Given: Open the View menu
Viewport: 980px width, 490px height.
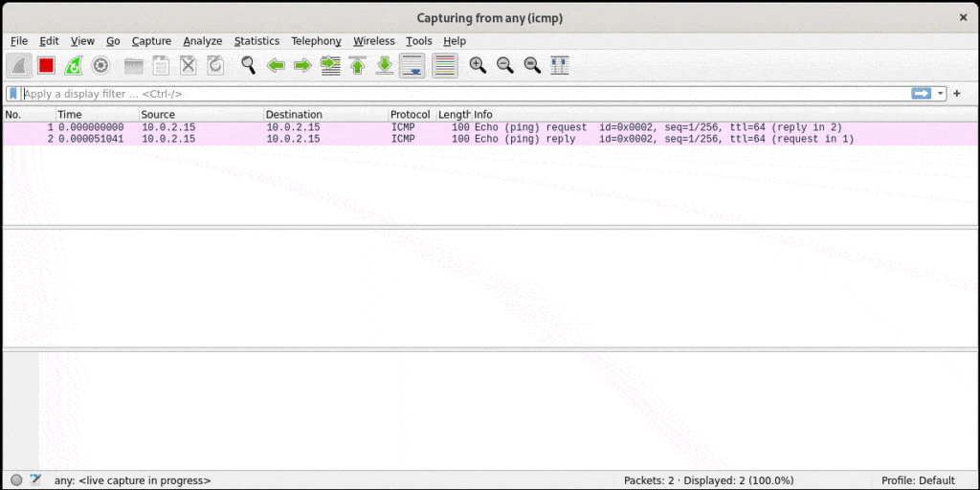Looking at the screenshot, I should (82, 40).
